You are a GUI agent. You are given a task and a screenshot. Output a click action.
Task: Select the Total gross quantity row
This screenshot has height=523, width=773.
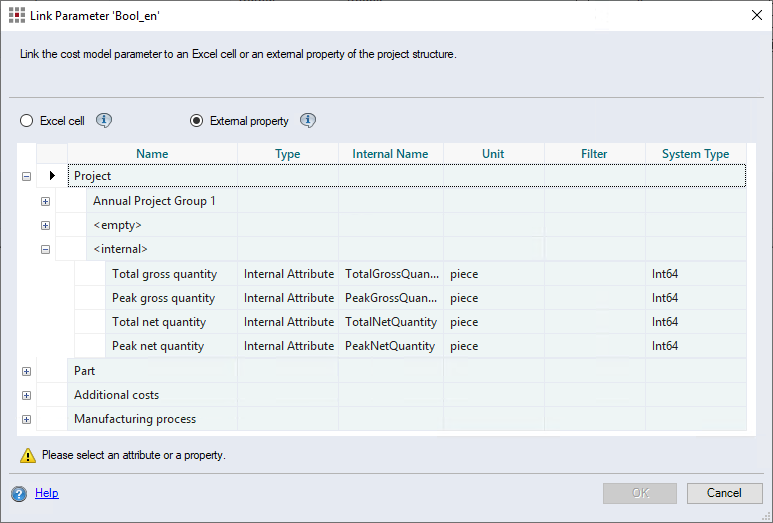(163, 274)
